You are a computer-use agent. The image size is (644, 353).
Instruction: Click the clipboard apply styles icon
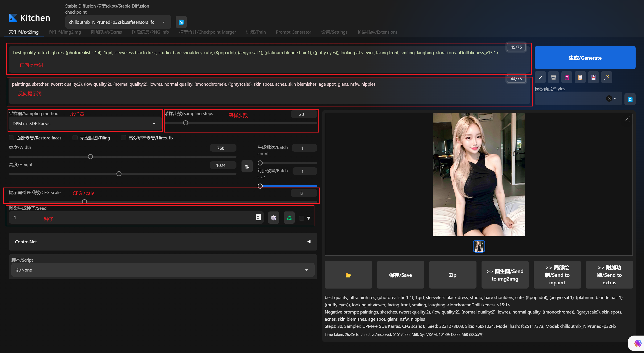pos(580,77)
